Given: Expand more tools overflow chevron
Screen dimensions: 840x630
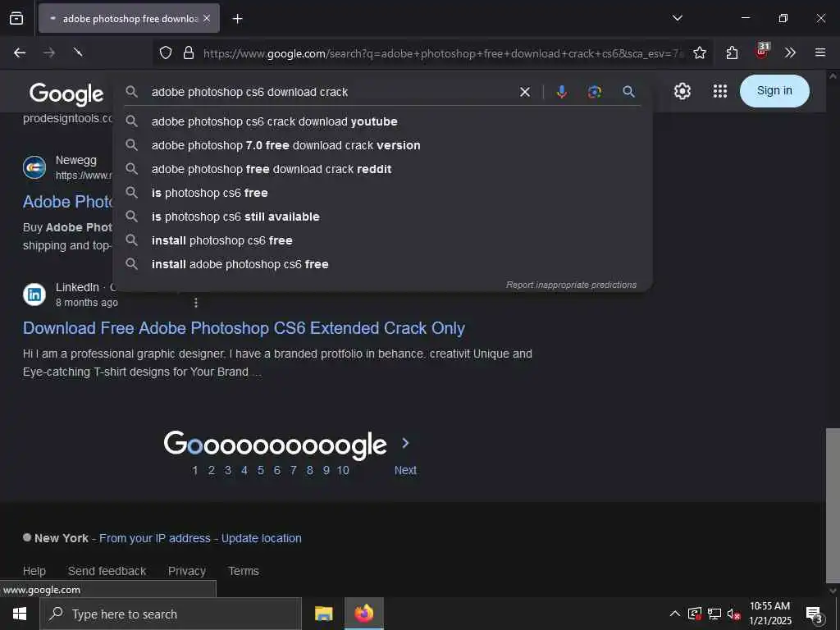Looking at the screenshot, I should click(790, 52).
